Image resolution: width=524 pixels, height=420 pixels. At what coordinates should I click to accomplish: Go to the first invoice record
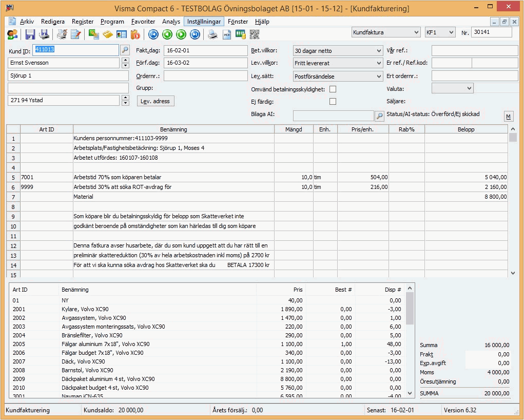[153, 34]
